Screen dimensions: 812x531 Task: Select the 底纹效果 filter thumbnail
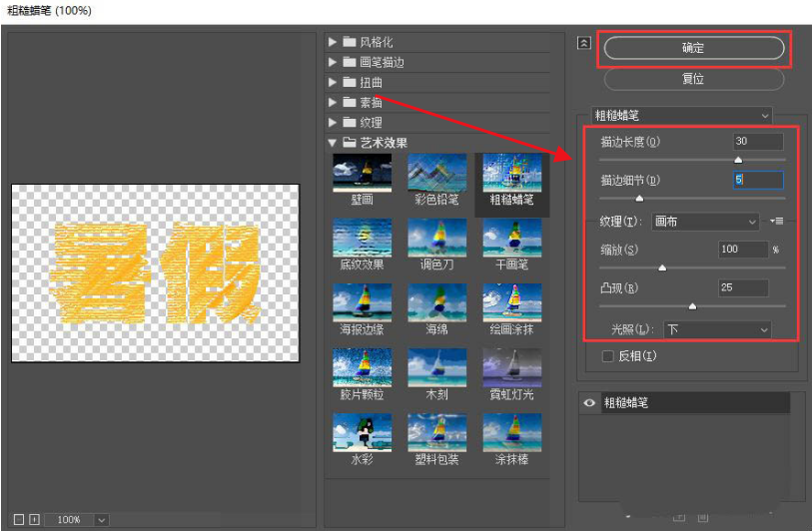point(362,239)
